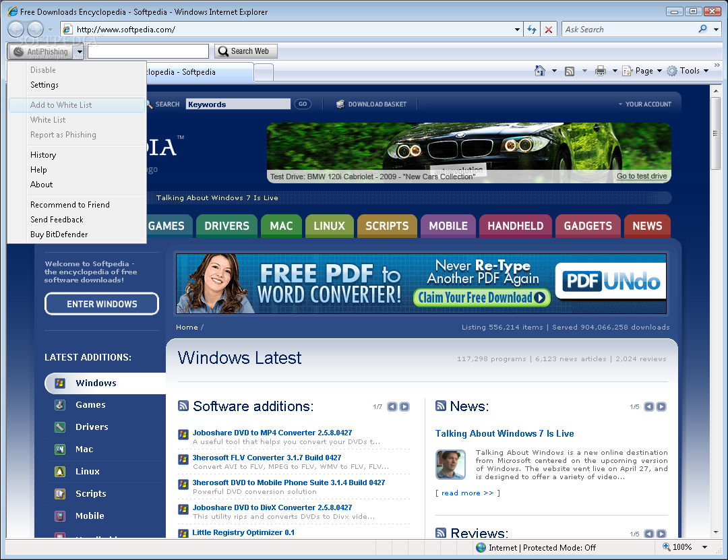Click the Download Basket icon

(340, 104)
